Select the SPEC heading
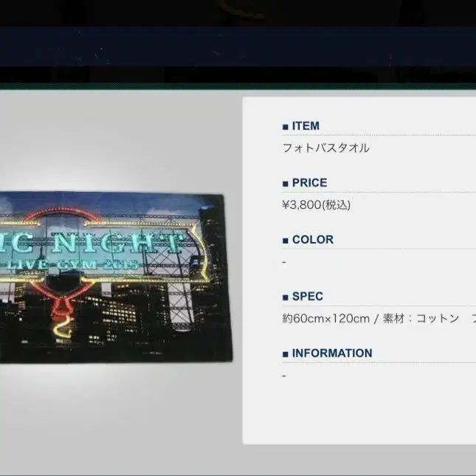 (308, 297)
